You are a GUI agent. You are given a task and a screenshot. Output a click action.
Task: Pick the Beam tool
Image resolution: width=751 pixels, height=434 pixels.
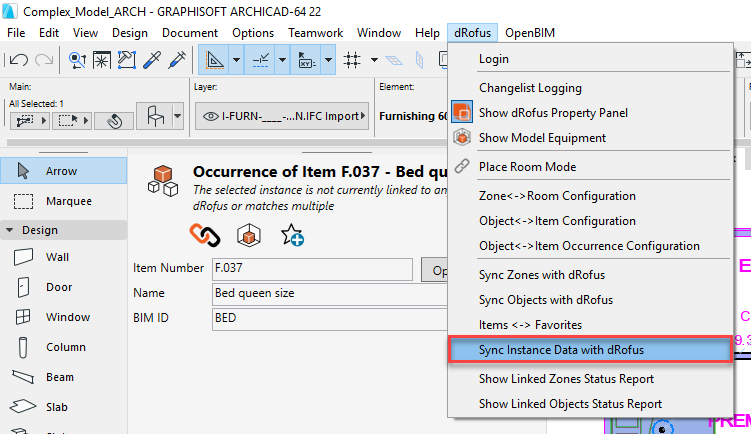point(58,377)
